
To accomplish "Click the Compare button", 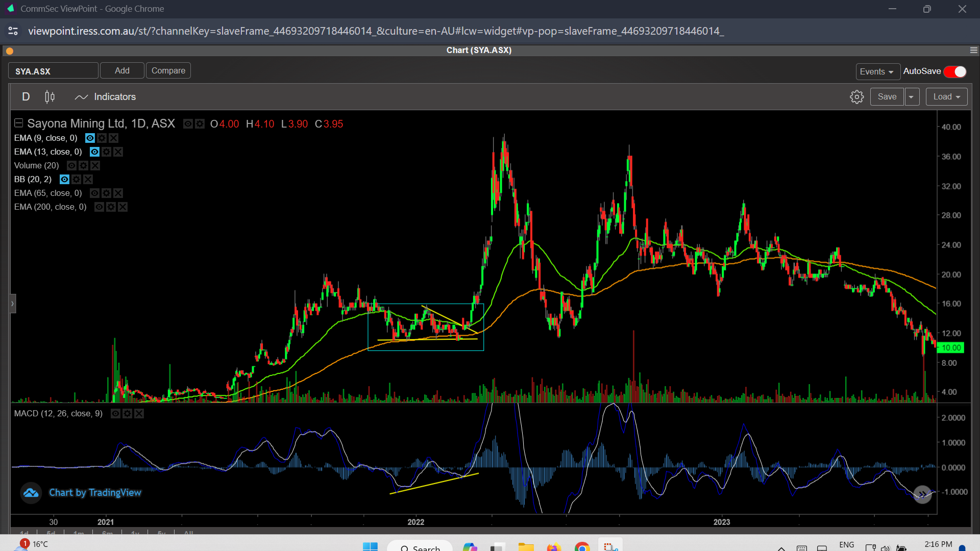I will click(168, 70).
